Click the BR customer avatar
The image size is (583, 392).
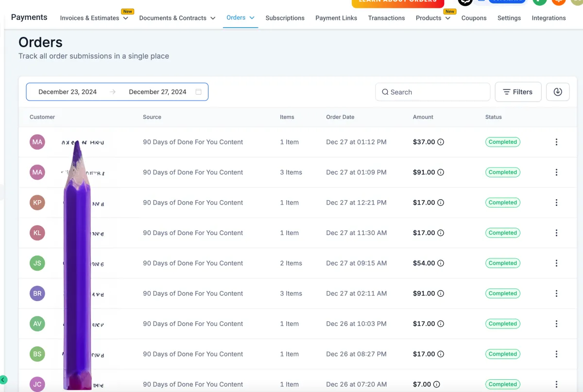pos(37,293)
